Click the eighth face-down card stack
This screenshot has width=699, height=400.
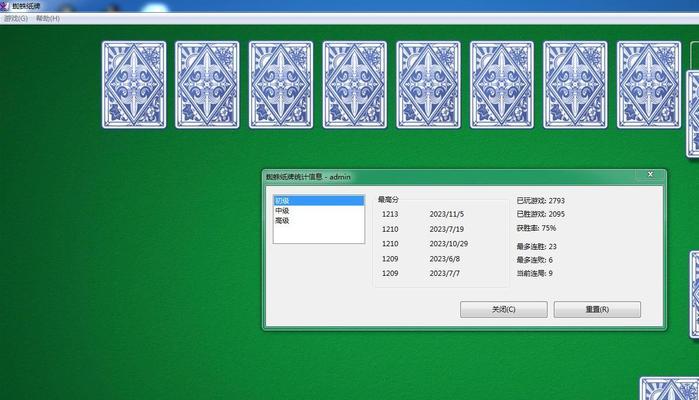point(649,85)
